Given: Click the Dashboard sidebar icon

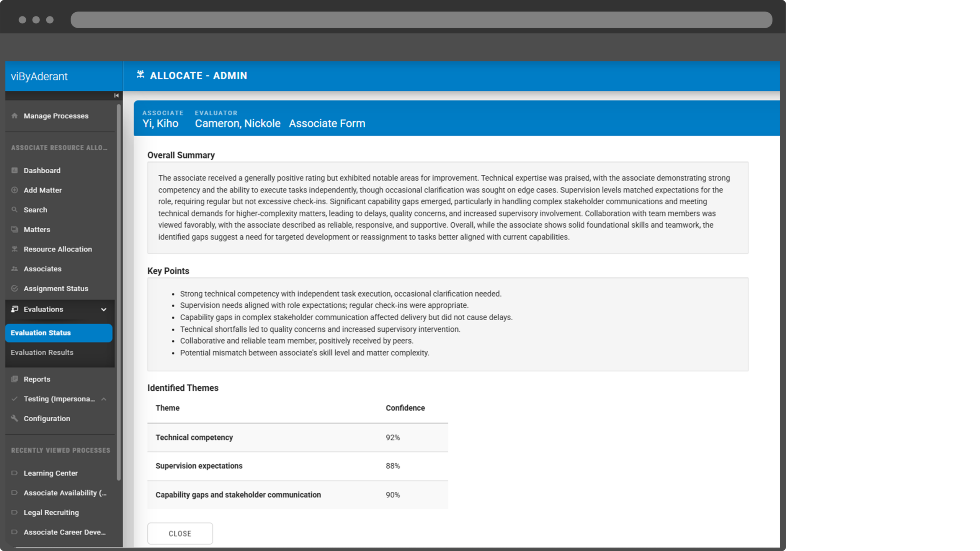Looking at the screenshot, I should (15, 170).
